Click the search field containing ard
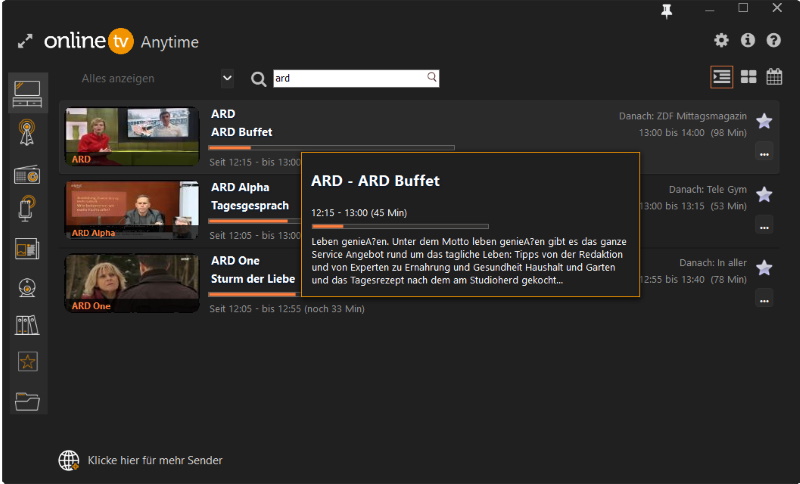Image resolution: width=800 pixels, height=484 pixels. pos(356,78)
